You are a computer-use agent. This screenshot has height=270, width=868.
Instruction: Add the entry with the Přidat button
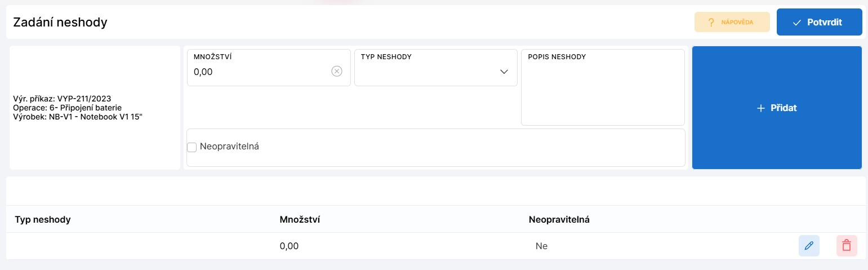(777, 108)
